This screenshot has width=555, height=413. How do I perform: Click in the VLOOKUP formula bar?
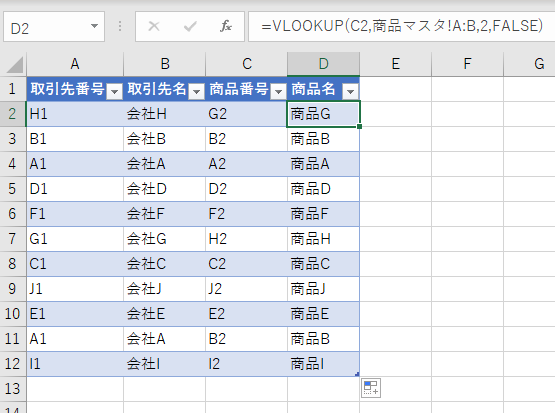[x=402, y=27]
